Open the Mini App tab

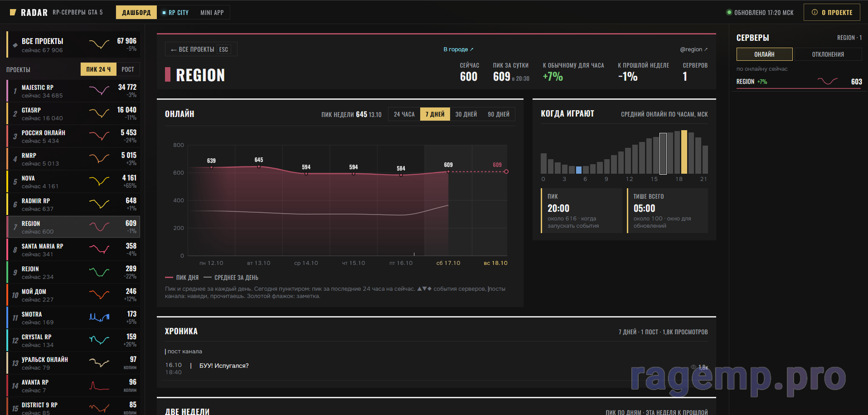(212, 12)
